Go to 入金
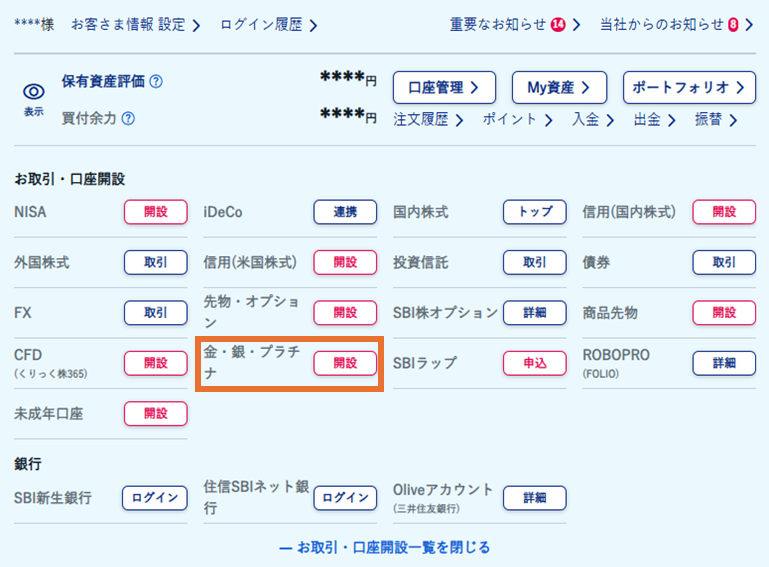 pos(592,119)
